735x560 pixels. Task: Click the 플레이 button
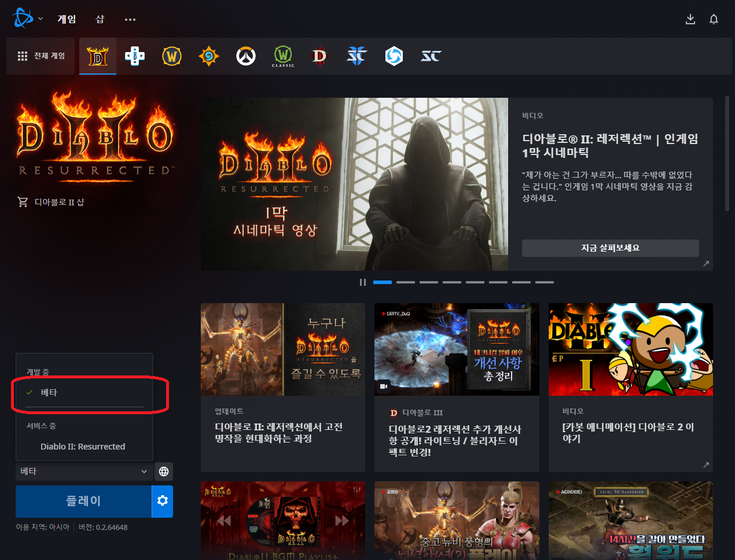(83, 502)
